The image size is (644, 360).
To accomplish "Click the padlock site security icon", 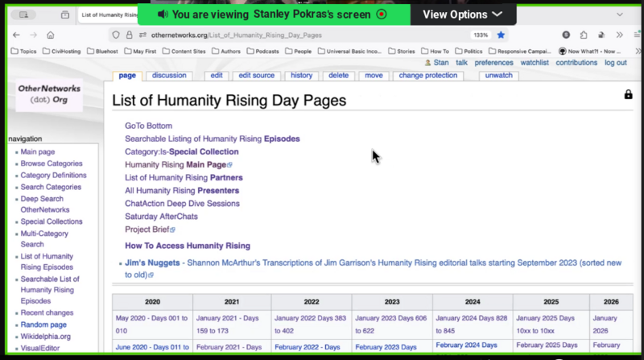I will point(129,35).
